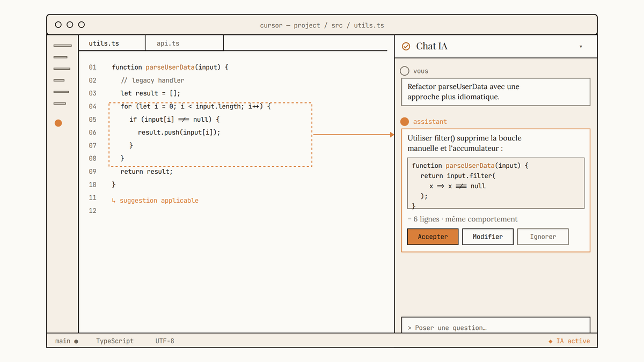Viewport: 644px width, 362px height.
Task: Click "function parseUserData(input) {" in chat code block
Action: (x=470, y=166)
